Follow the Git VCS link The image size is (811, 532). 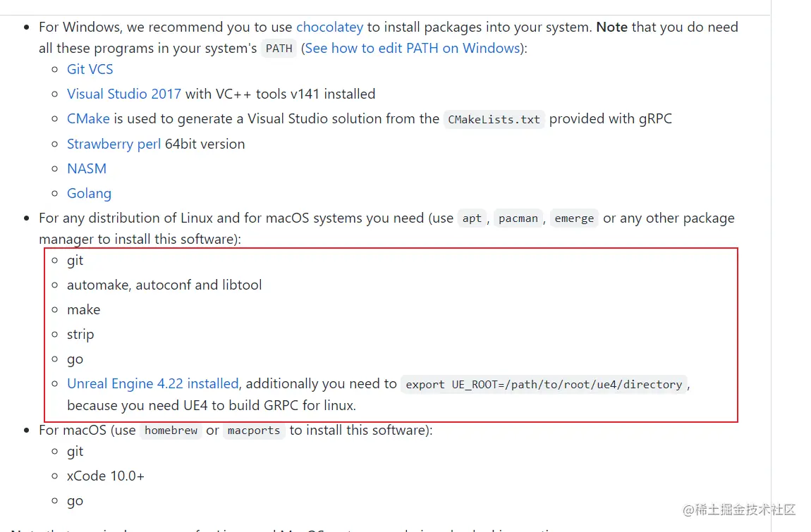tap(90, 69)
